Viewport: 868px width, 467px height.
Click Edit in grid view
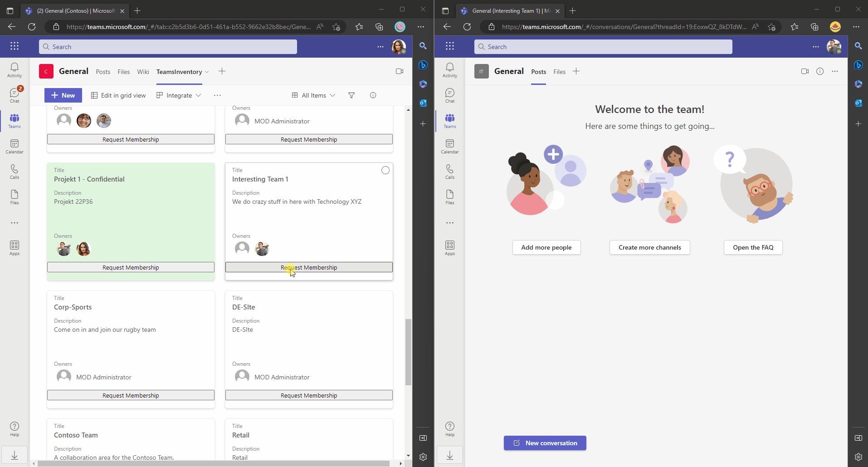[x=118, y=95]
